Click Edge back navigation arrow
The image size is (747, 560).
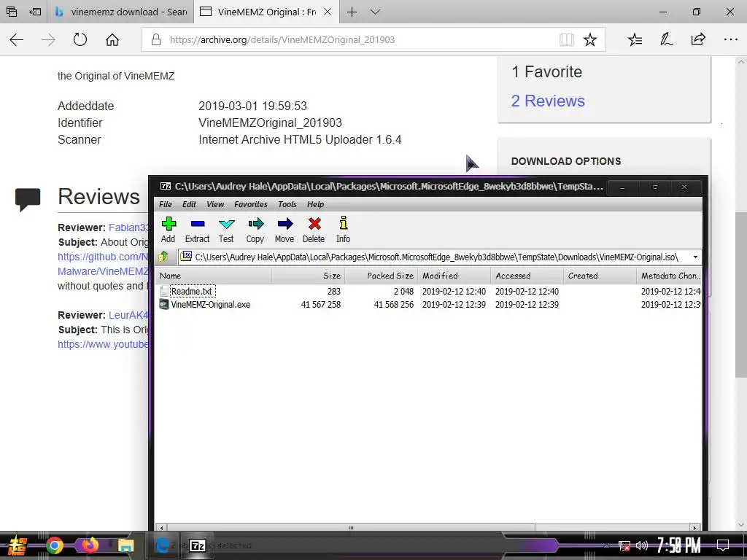click(x=17, y=39)
